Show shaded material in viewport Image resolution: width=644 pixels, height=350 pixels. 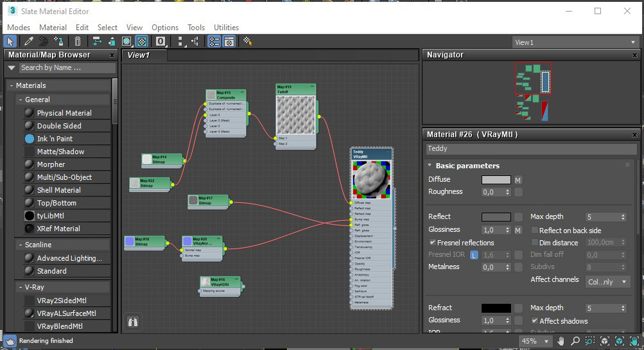[x=127, y=42]
